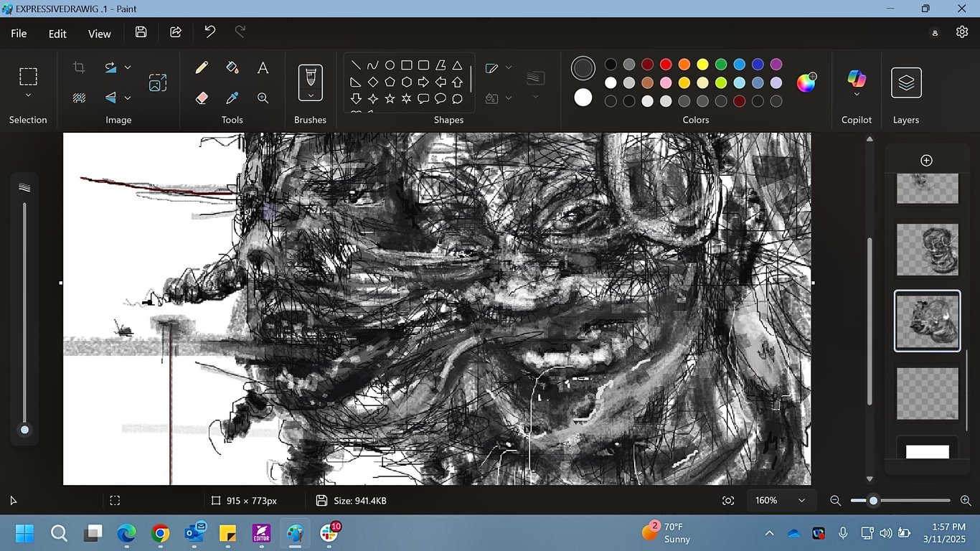Image resolution: width=980 pixels, height=551 pixels.
Task: Select the Pencil tool
Action: [202, 67]
